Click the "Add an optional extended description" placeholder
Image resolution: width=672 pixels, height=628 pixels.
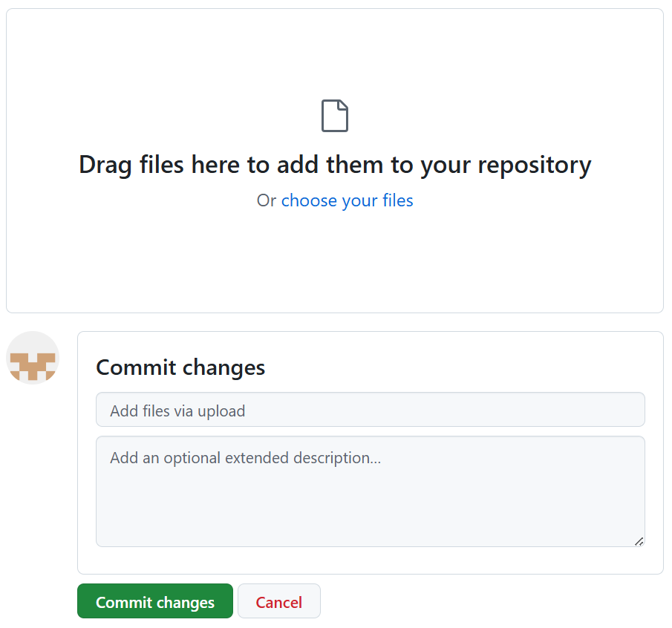pyautogui.click(x=245, y=458)
